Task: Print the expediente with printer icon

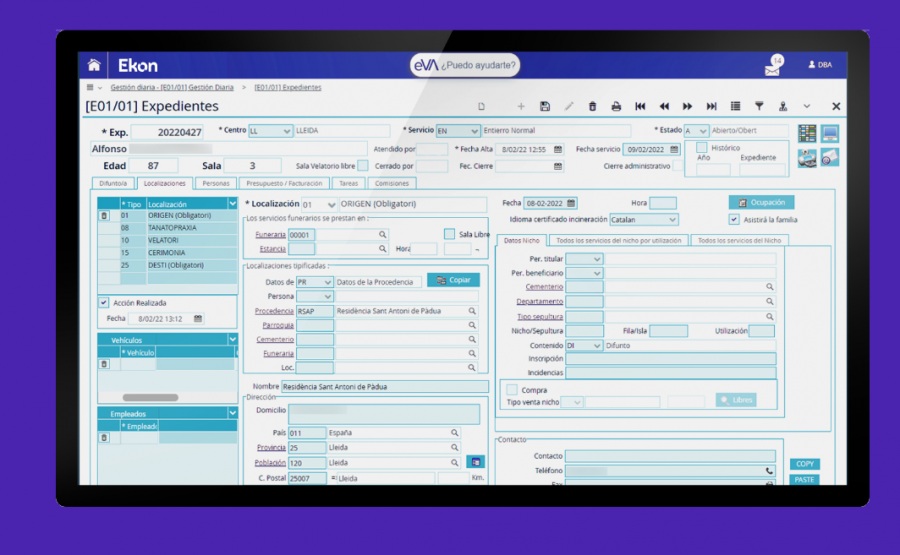Action: click(616, 106)
